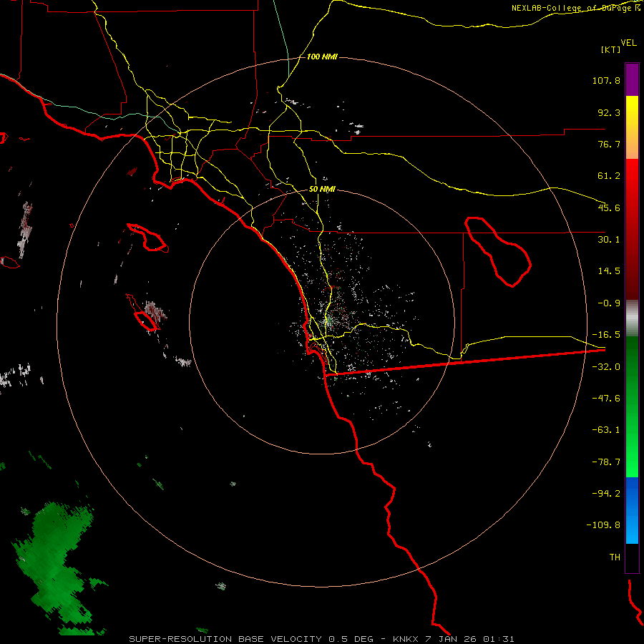Click the TH label on the scale
644x644 pixels.
pos(615,557)
